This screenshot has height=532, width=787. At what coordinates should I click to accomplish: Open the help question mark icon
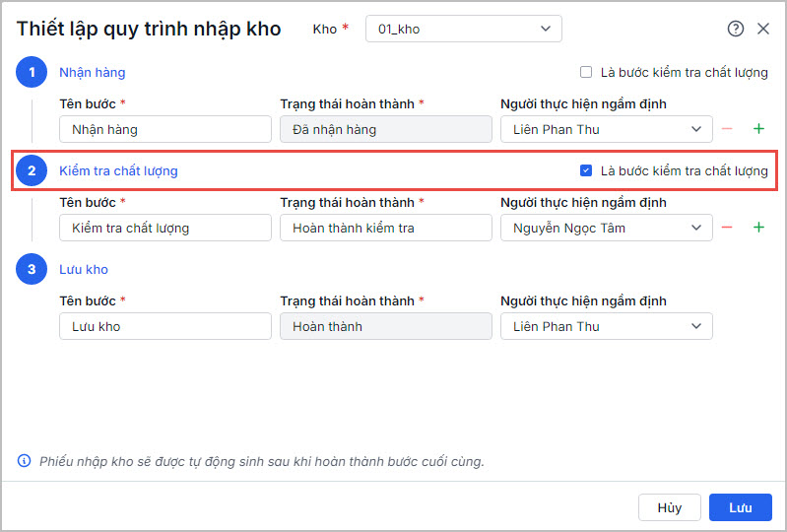point(736,29)
